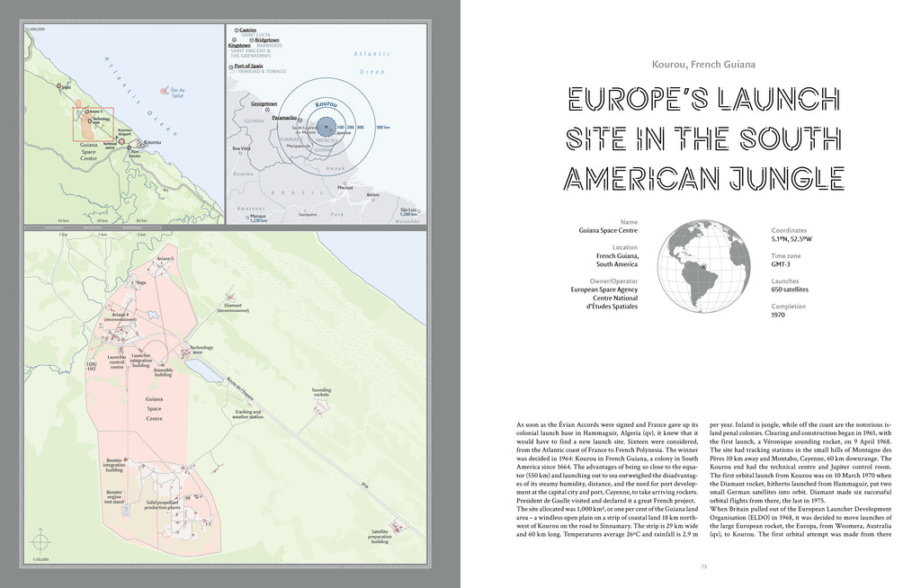Select the Îles du Salut island marker
Screen dimensions: 921x588
pyautogui.click(x=164, y=90)
